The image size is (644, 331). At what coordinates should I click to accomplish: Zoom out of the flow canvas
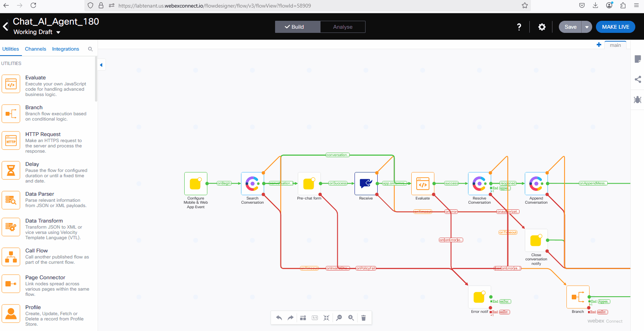click(339, 318)
